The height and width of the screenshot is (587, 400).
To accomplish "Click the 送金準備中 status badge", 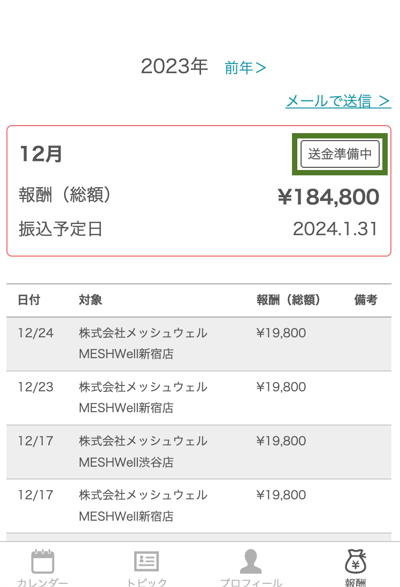I will 340,154.
